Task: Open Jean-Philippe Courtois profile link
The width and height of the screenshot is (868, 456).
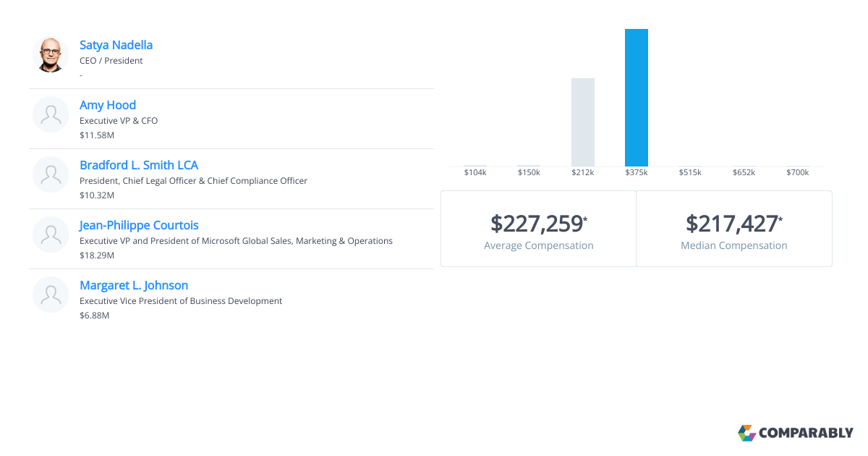Action: click(x=139, y=225)
